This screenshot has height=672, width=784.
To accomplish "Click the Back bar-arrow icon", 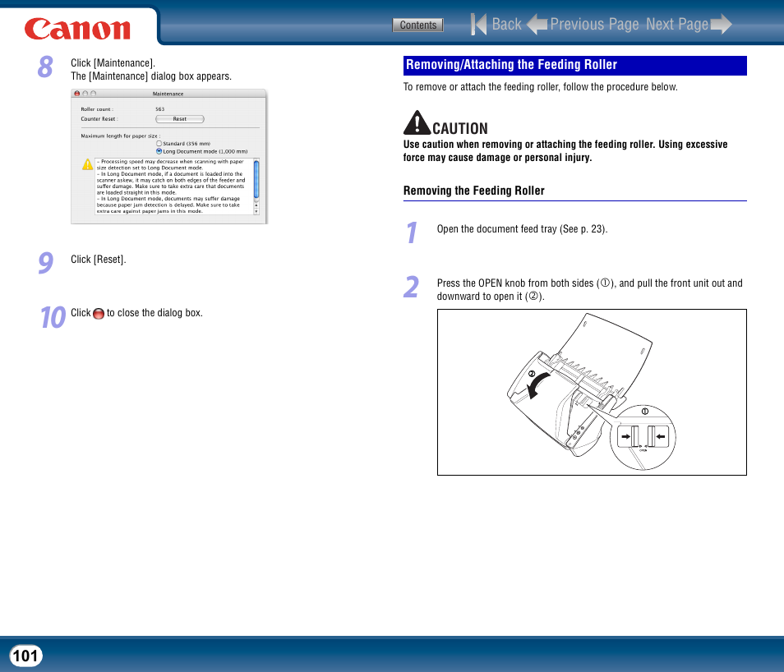I will [478, 24].
